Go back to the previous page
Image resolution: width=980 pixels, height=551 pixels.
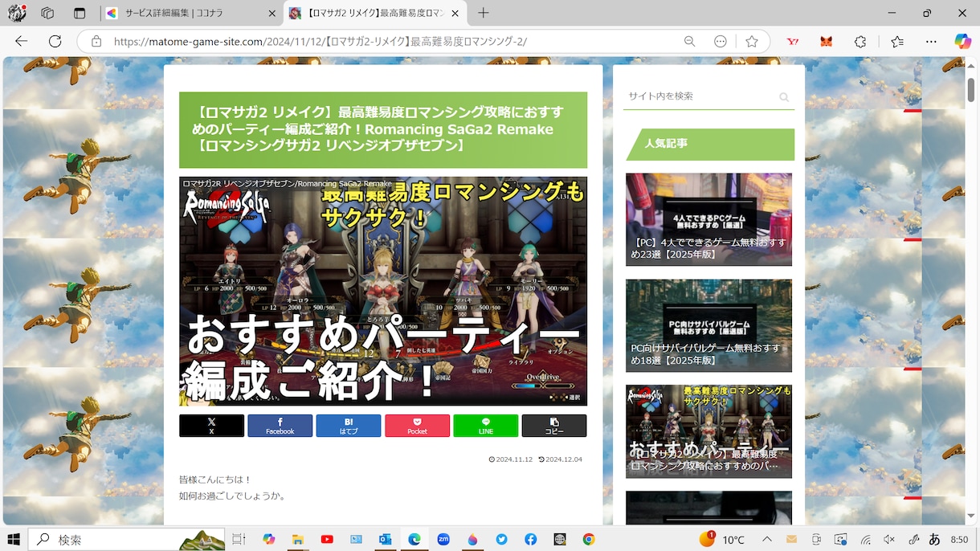pos(22,41)
